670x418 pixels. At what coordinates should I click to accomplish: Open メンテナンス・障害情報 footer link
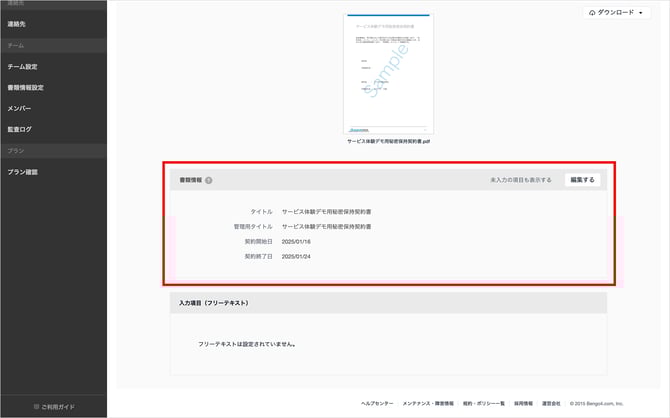pyautogui.click(x=429, y=403)
